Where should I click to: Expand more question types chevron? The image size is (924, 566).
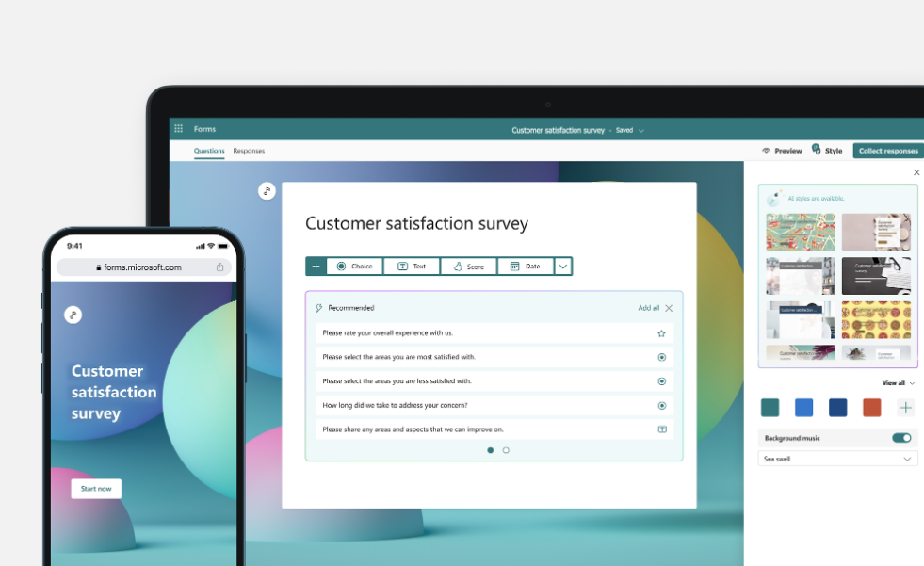point(563,267)
